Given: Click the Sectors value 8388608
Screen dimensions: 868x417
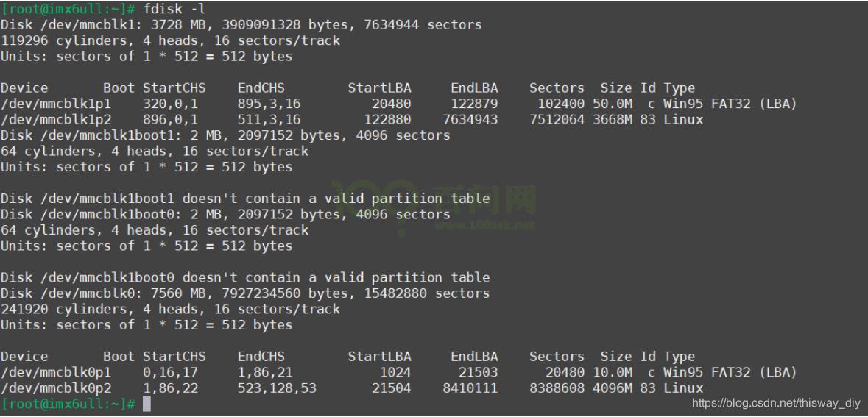Looking at the screenshot, I should 557,388.
